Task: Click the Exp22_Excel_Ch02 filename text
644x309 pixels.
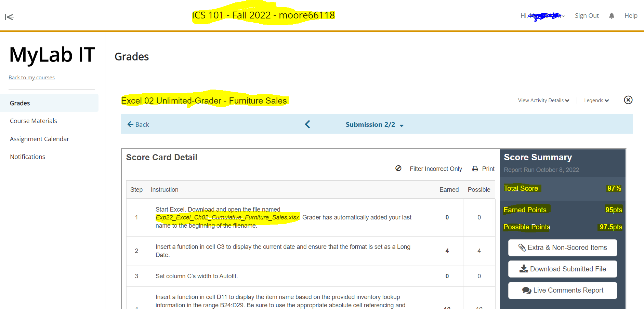Action: (x=227, y=217)
